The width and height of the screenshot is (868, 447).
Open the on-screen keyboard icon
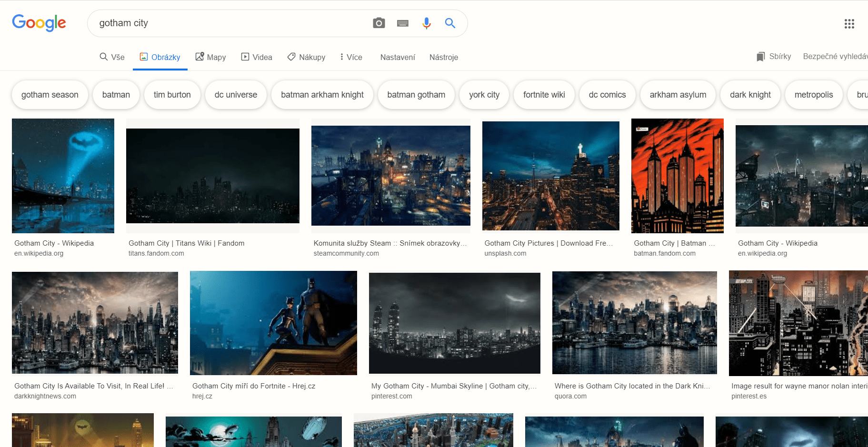403,23
